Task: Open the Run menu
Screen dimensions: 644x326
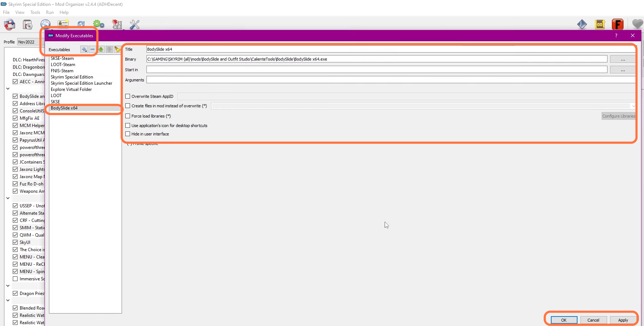Action: coord(50,12)
